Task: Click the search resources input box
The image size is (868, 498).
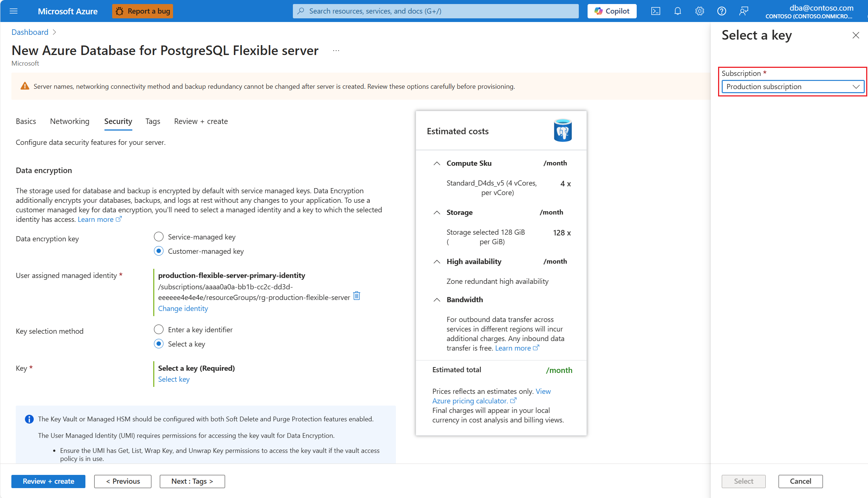Action: pos(435,11)
